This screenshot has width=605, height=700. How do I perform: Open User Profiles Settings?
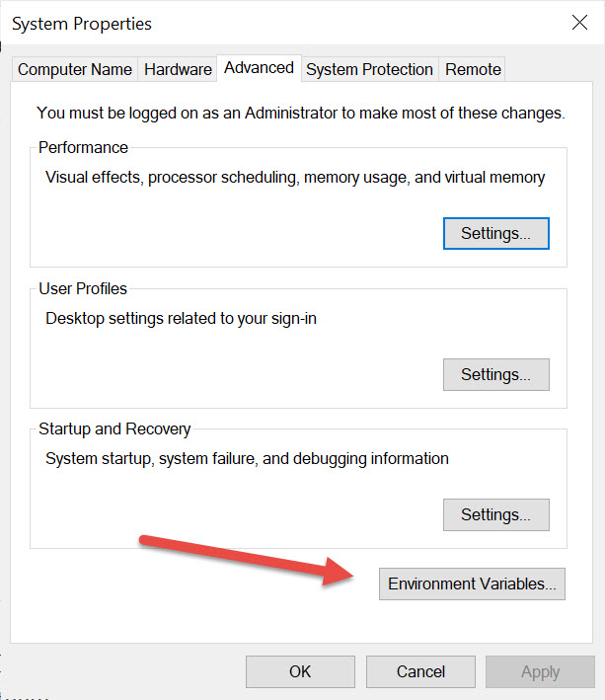495,374
